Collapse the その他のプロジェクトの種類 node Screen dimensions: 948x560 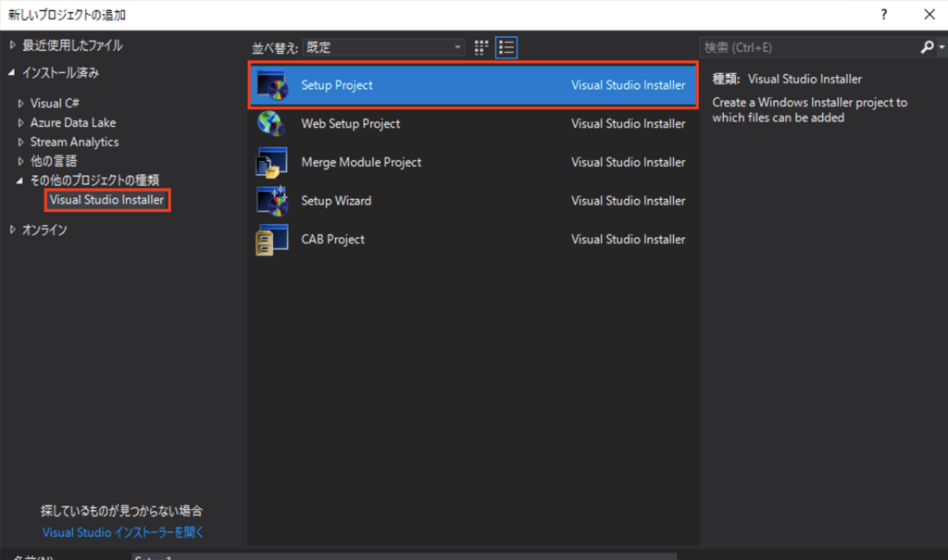pos(19,180)
